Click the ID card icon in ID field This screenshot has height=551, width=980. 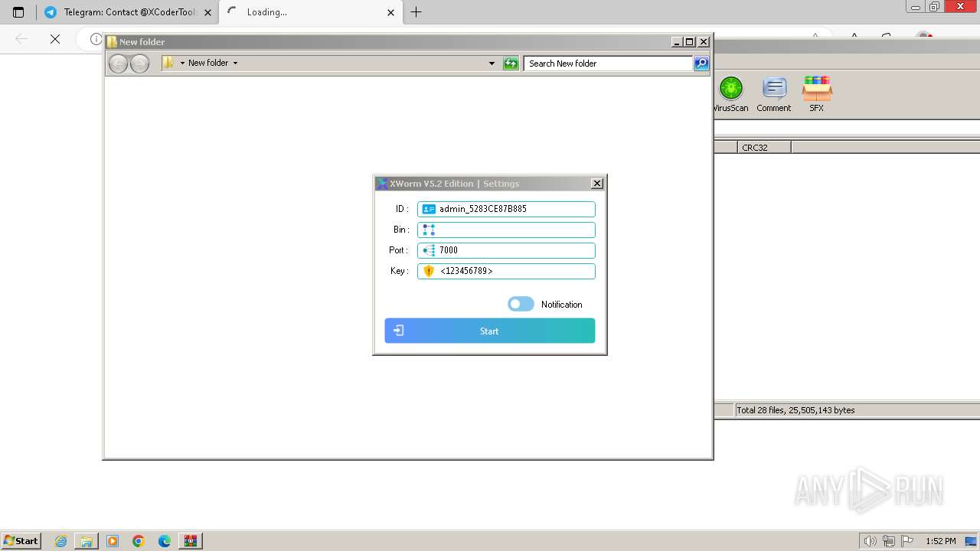[x=429, y=209]
